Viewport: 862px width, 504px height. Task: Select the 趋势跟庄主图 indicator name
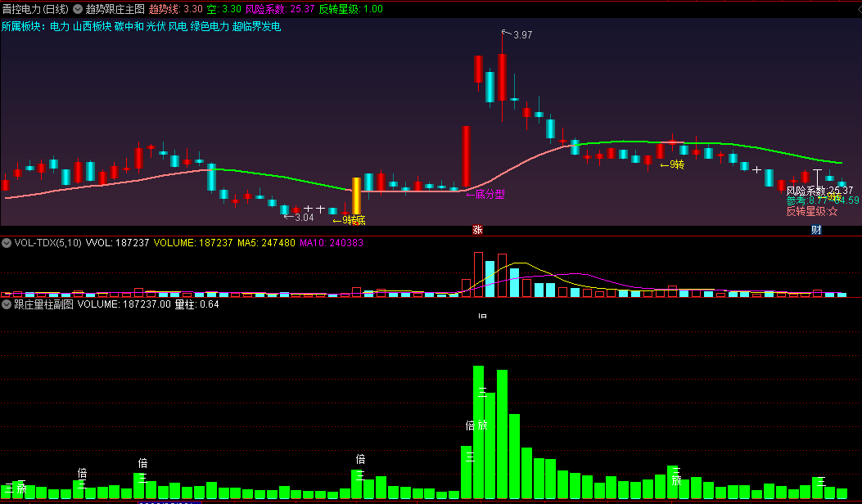tap(115, 9)
